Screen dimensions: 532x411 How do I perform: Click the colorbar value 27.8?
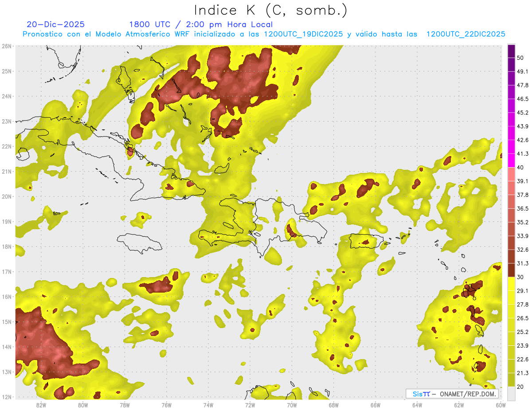(x=522, y=305)
